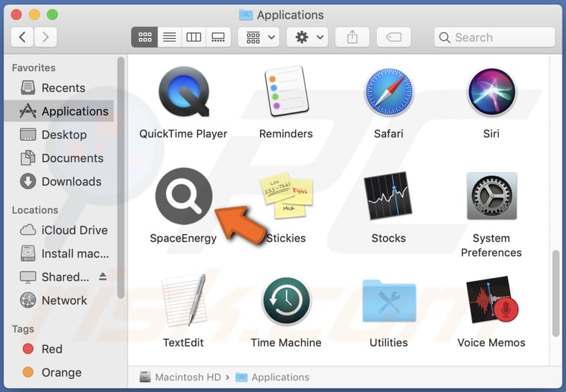This screenshot has height=392, width=566.
Task: Click the Tags section header
Action: point(23,329)
